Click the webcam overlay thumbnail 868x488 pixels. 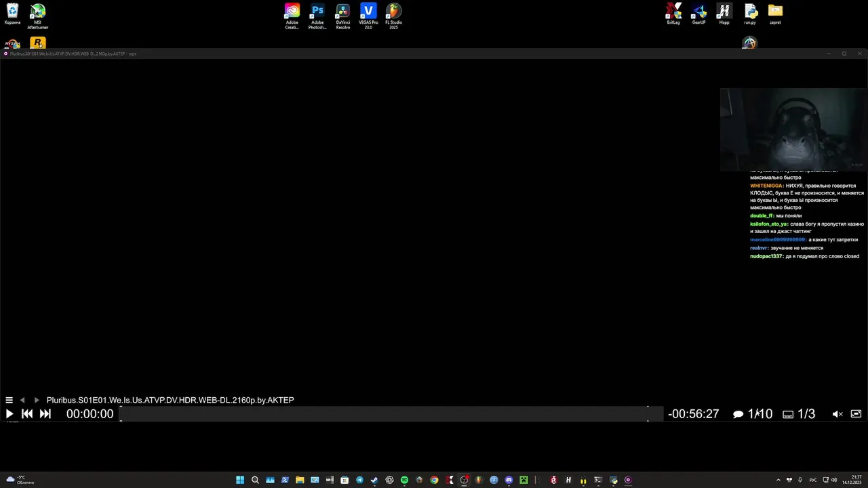[792, 129]
